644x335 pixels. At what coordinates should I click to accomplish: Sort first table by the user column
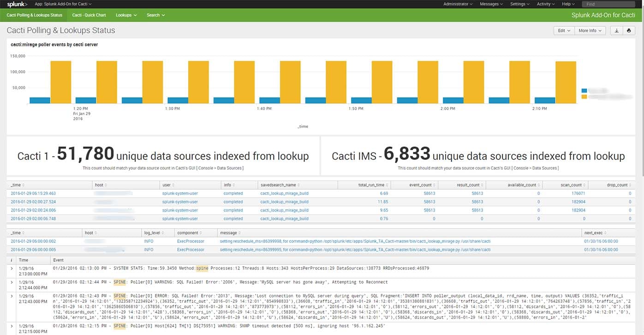(x=168, y=185)
